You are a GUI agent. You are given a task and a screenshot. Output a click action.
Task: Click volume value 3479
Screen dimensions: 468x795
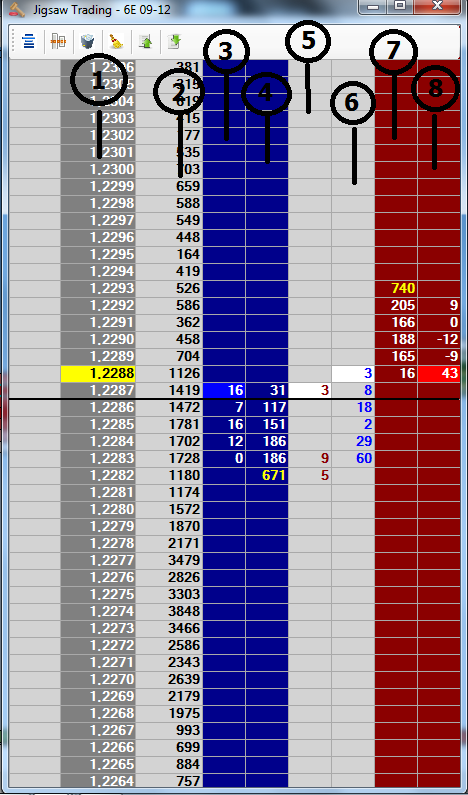point(169,560)
